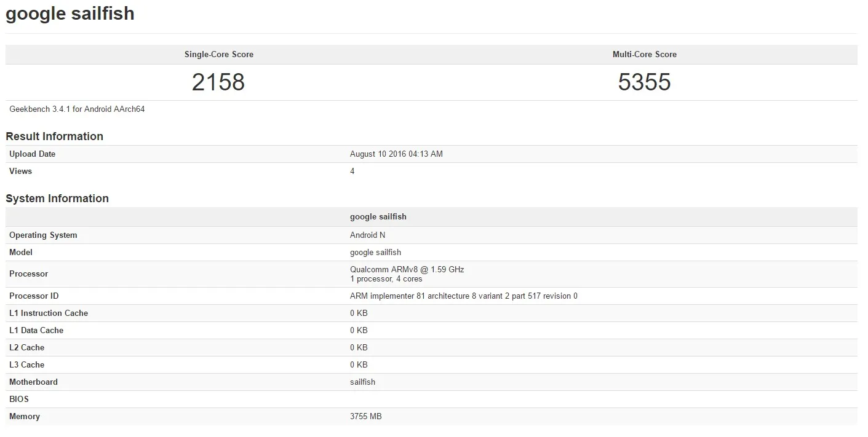Click the sailfish value in Motherboard row
The height and width of the screenshot is (437, 868).
point(362,382)
